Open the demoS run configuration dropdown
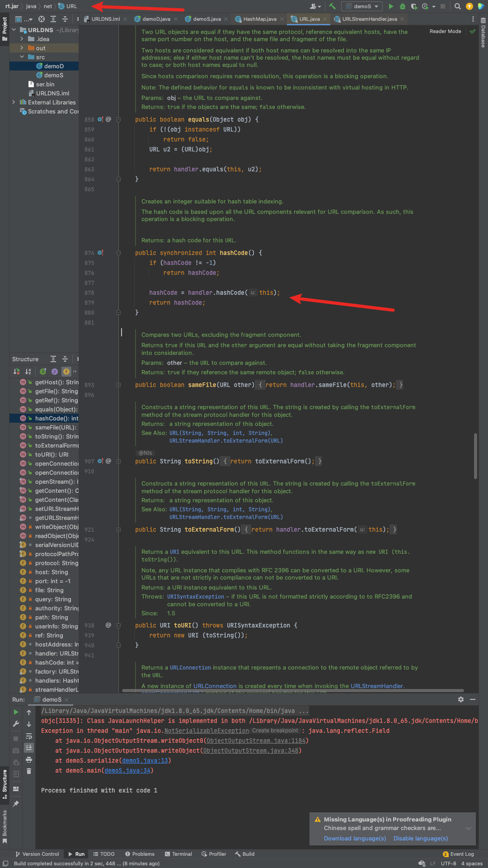488x868 pixels. (362, 6)
